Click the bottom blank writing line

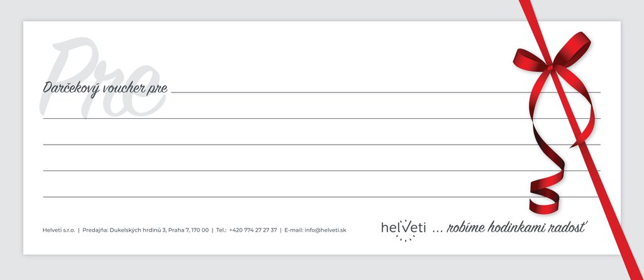coord(283,197)
